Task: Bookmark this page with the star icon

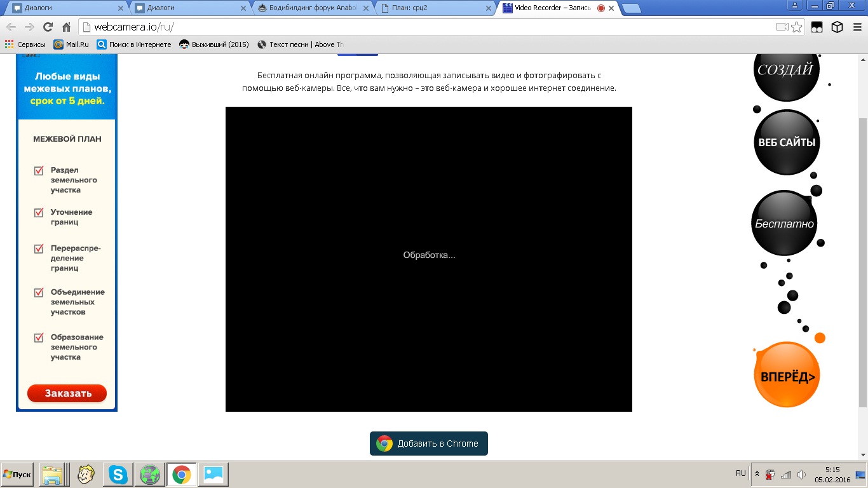Action: click(x=797, y=27)
